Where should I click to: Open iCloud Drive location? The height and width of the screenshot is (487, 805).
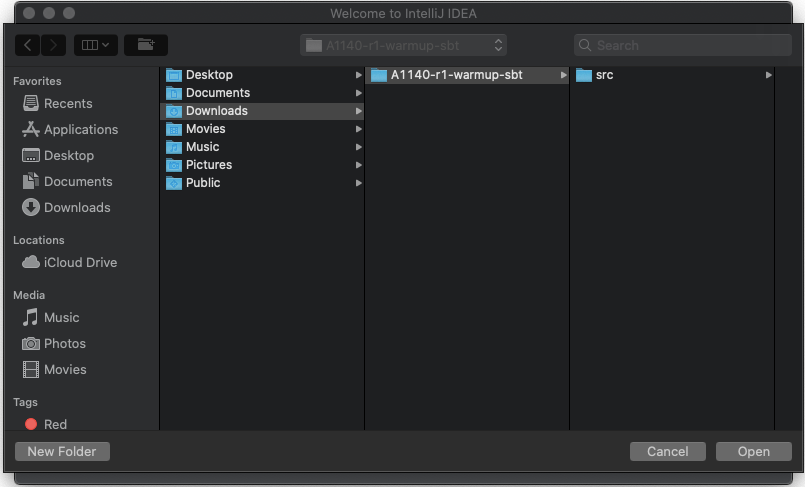point(80,262)
